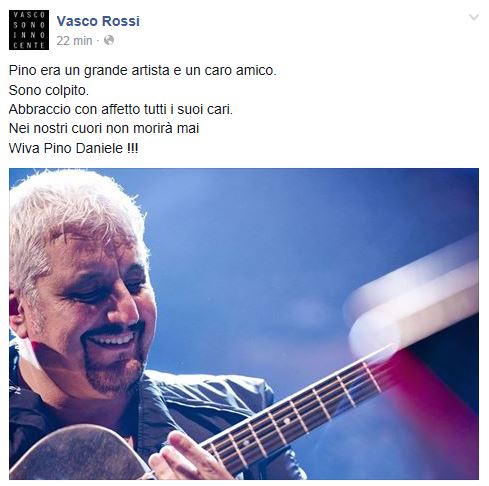This screenshot has height=486, width=489.
Task: Open Vasco Rossi's profile avatar
Action: [29, 30]
